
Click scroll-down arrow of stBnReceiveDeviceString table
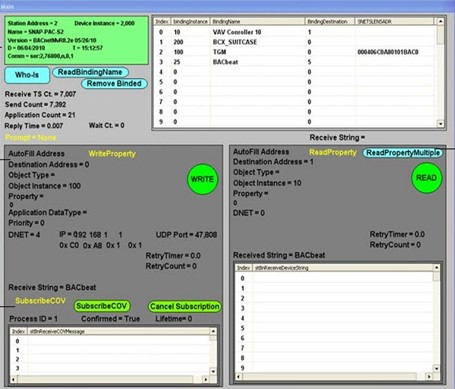pyautogui.click(x=436, y=368)
